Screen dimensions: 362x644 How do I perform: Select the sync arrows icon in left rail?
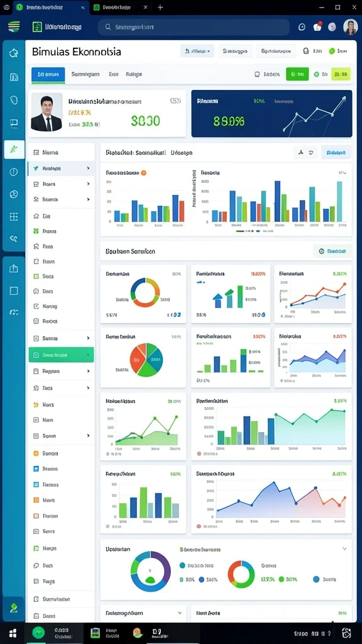[x=14, y=312]
